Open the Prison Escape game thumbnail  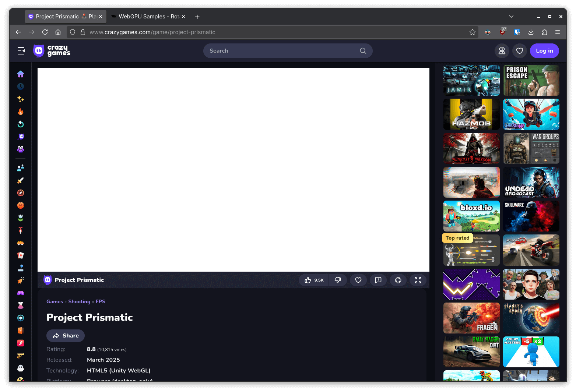coord(531,80)
